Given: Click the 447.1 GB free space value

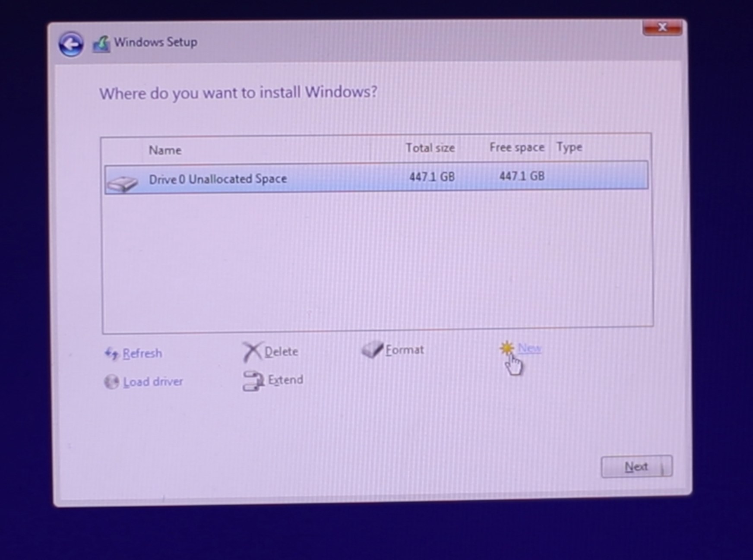Looking at the screenshot, I should click(x=522, y=176).
